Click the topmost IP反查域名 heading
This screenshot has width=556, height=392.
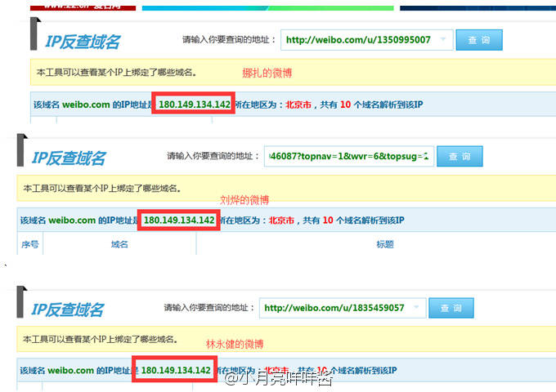[x=83, y=42]
